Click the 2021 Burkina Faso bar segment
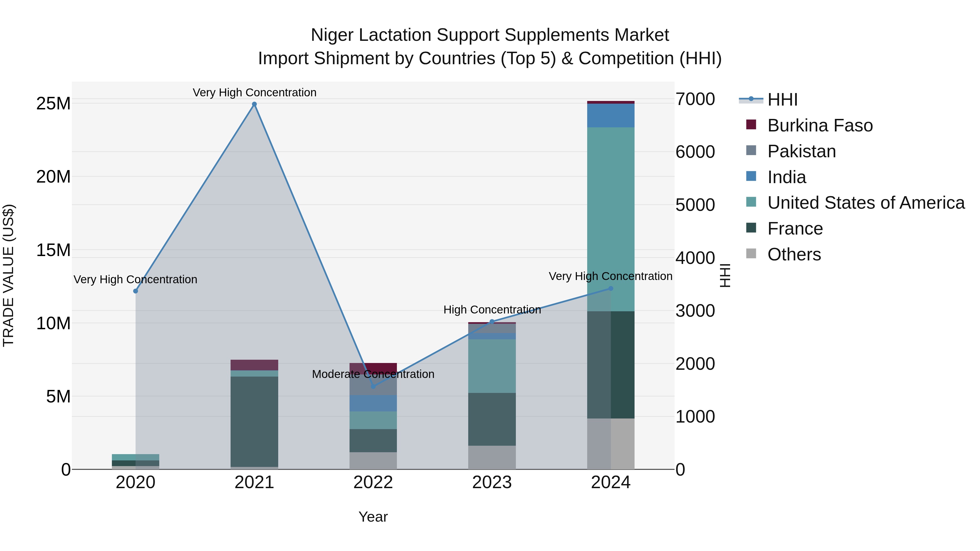This screenshot has height=551, width=980. [x=255, y=365]
